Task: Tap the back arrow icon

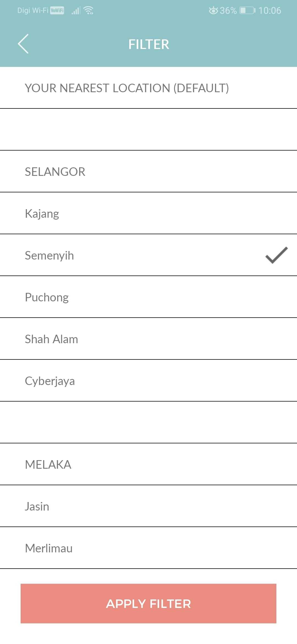Action: [x=23, y=44]
